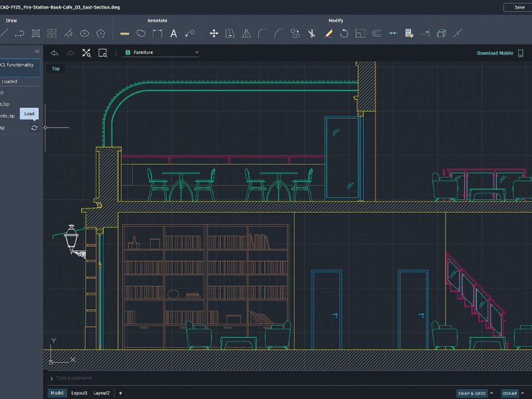Click the Zoom Extents icon

tap(86, 53)
